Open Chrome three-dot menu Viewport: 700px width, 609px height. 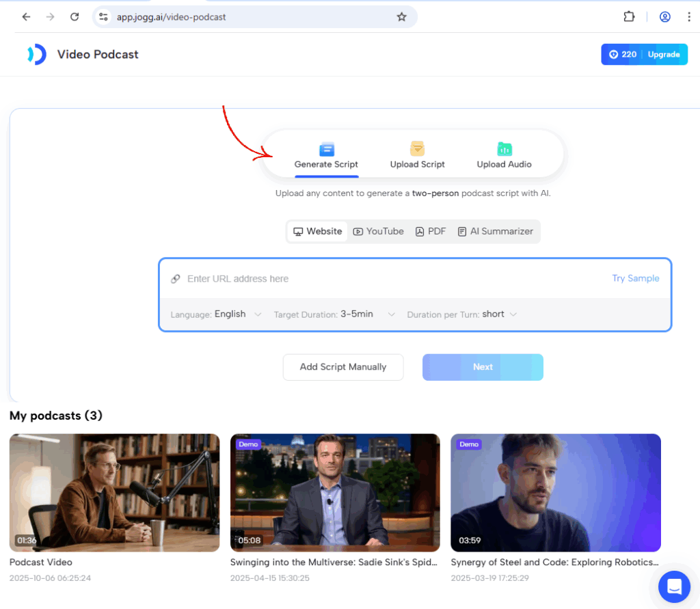(x=688, y=17)
